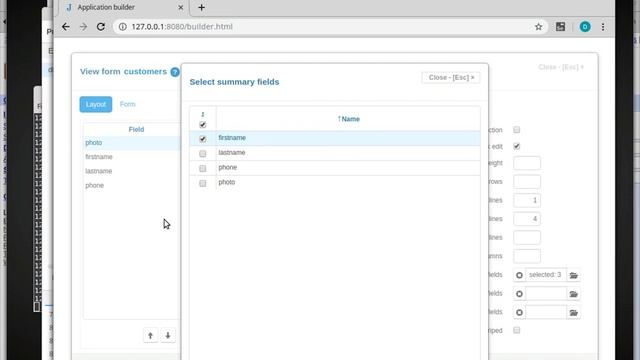Click lastname row in summary fields table
640x360 pixels.
point(335,153)
